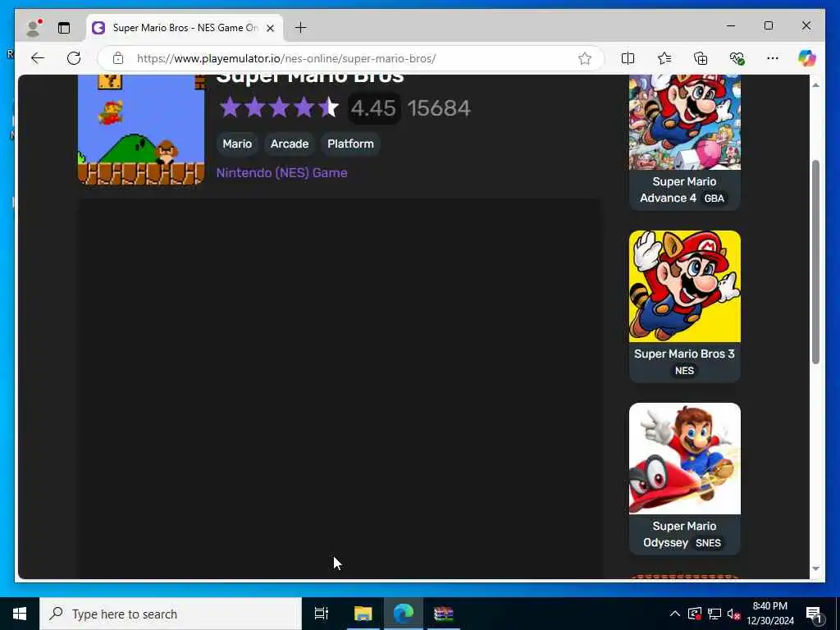Click the scrollbar up arrow
Viewport: 840px width, 630px height.
point(815,85)
